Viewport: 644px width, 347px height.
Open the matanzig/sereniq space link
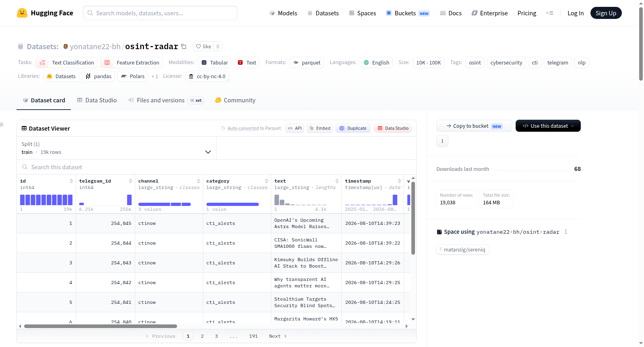pyautogui.click(x=462, y=249)
